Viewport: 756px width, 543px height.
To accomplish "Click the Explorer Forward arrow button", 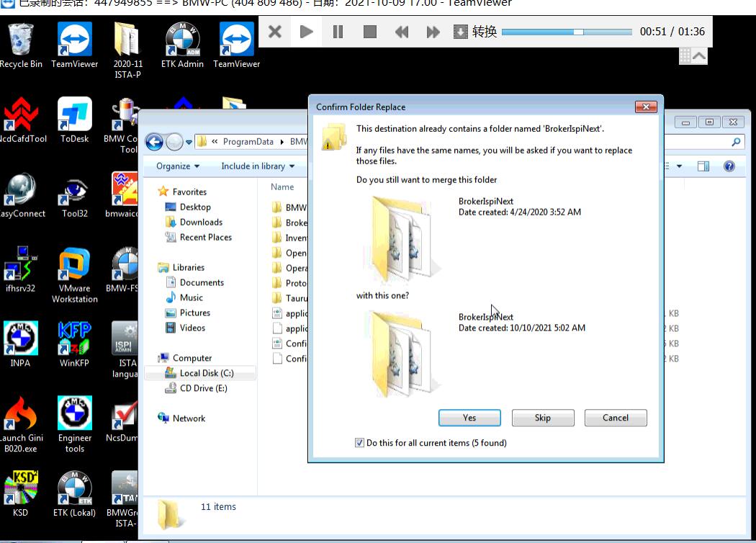I will click(x=174, y=142).
